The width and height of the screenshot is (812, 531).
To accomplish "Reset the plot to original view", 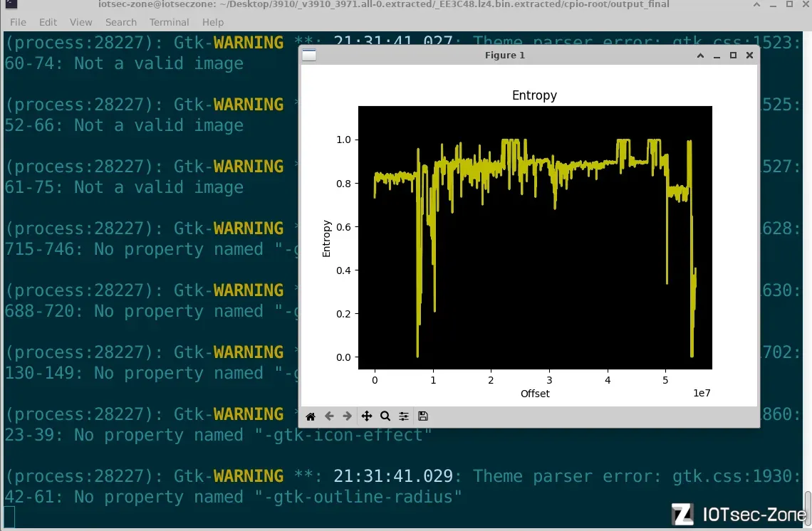I will coord(311,416).
